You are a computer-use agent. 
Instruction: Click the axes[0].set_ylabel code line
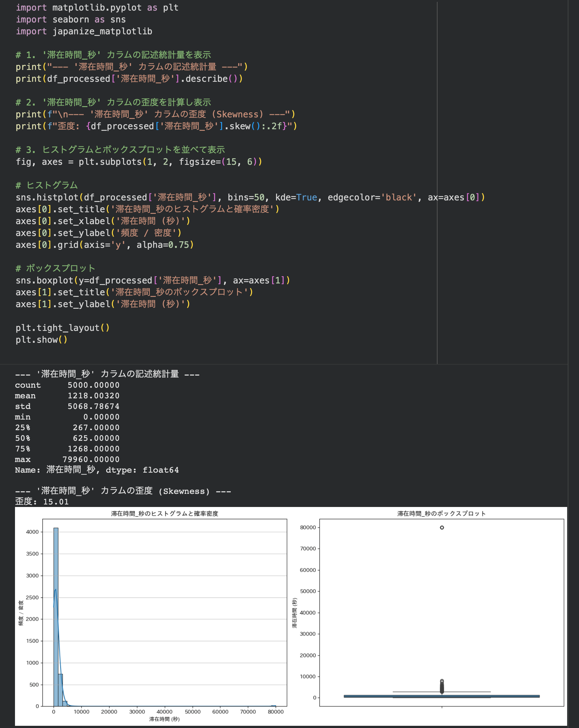pyautogui.click(x=99, y=233)
